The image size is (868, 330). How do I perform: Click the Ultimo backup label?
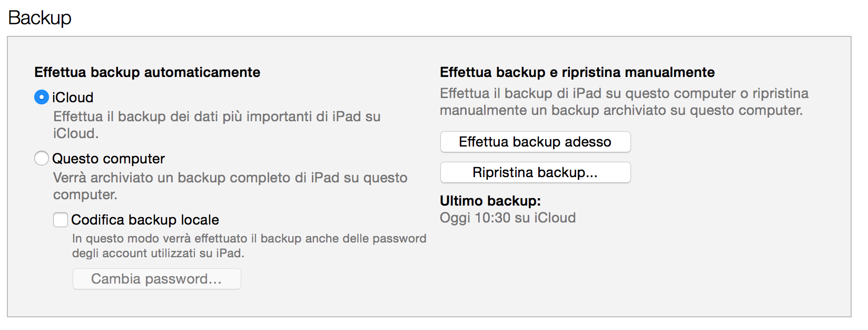coord(490,201)
